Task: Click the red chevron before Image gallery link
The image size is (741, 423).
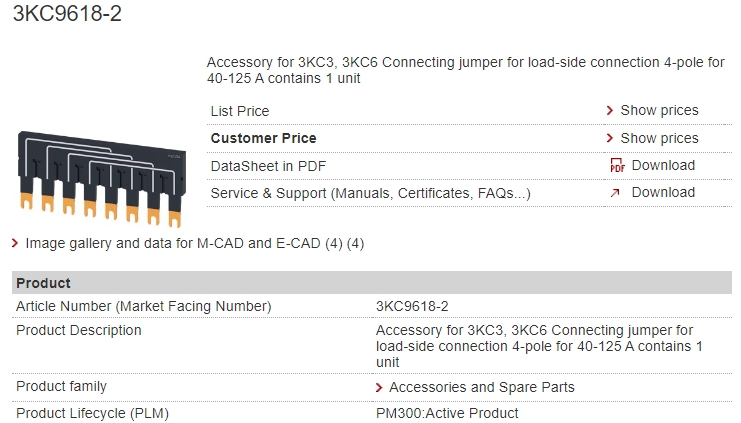Action: 15,243
